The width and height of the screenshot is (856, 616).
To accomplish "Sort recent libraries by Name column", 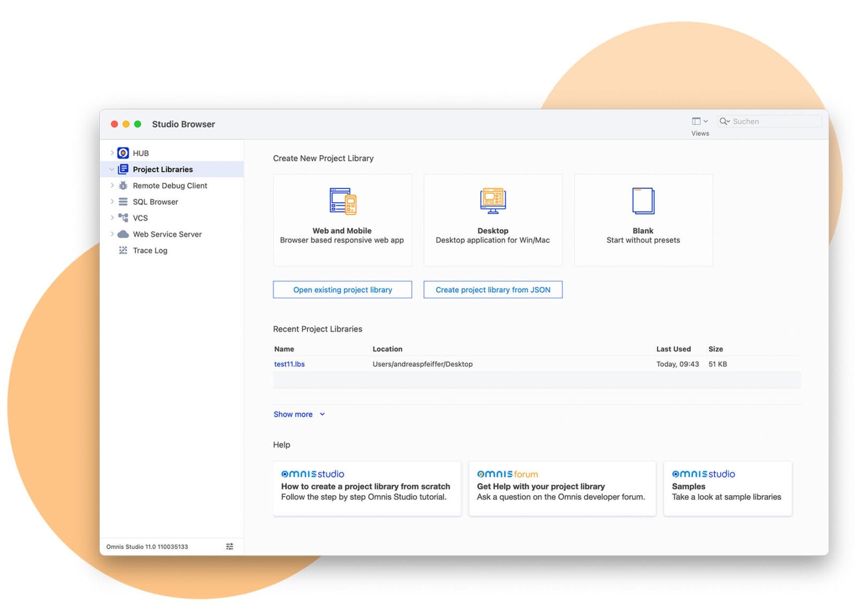I will point(284,349).
